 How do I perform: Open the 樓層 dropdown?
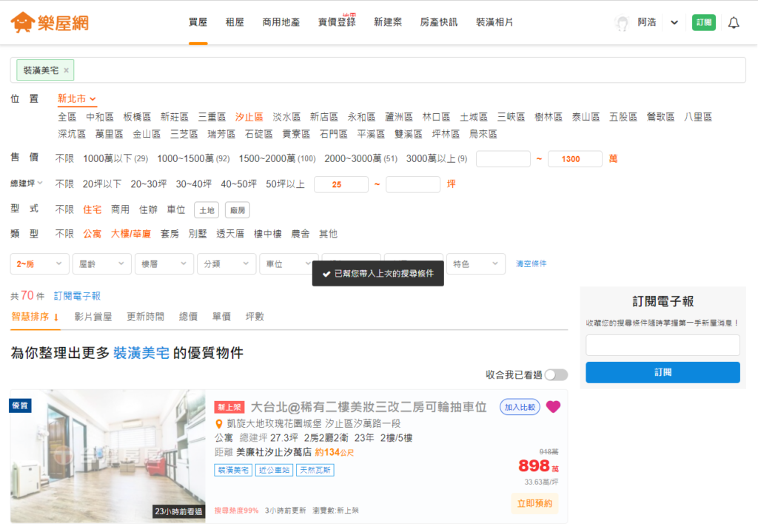(x=164, y=264)
